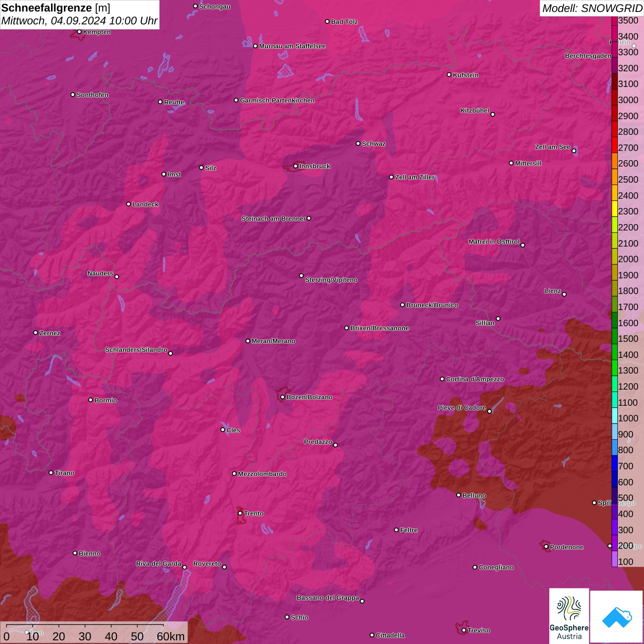Select the Conegliano label
This screenshot has height=644, width=644.
[496, 567]
